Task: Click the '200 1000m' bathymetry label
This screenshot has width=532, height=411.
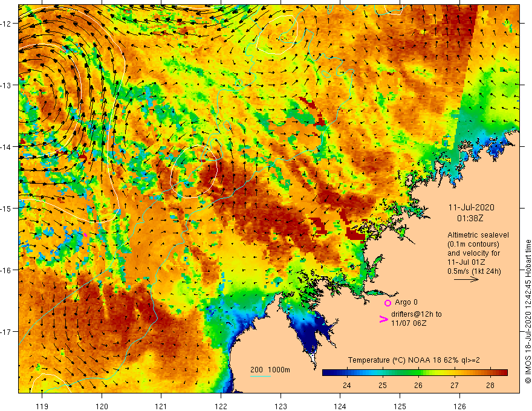Action: coord(270,370)
